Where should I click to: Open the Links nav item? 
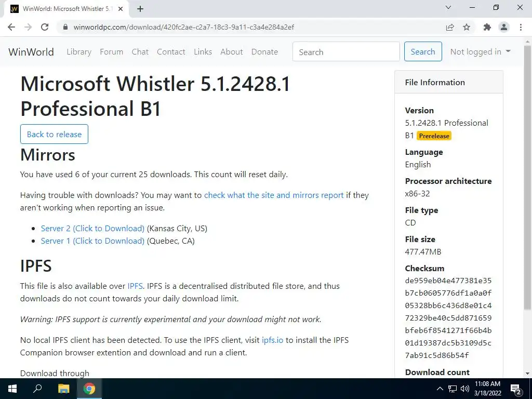pos(203,52)
